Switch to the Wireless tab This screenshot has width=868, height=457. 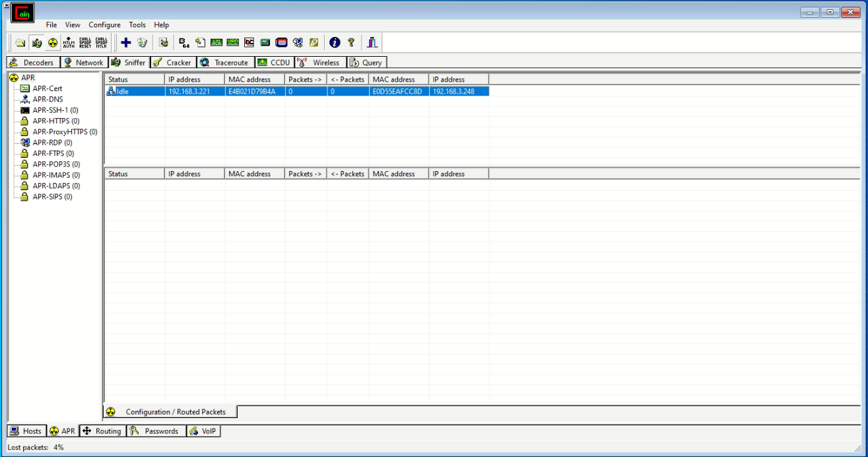coord(319,63)
